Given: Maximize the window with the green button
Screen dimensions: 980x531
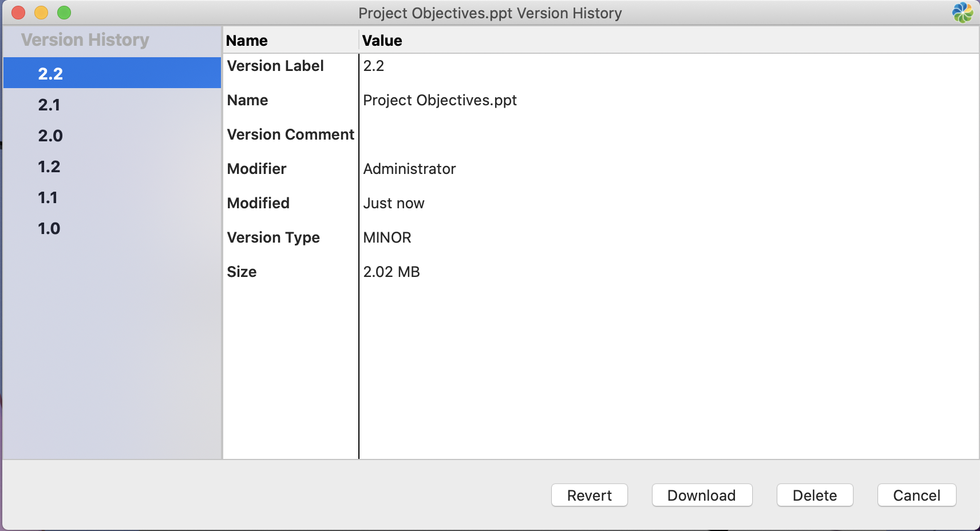Looking at the screenshot, I should pos(64,13).
